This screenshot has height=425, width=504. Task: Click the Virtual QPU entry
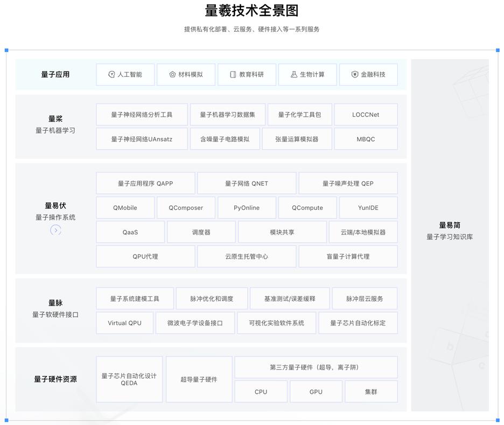click(x=124, y=323)
